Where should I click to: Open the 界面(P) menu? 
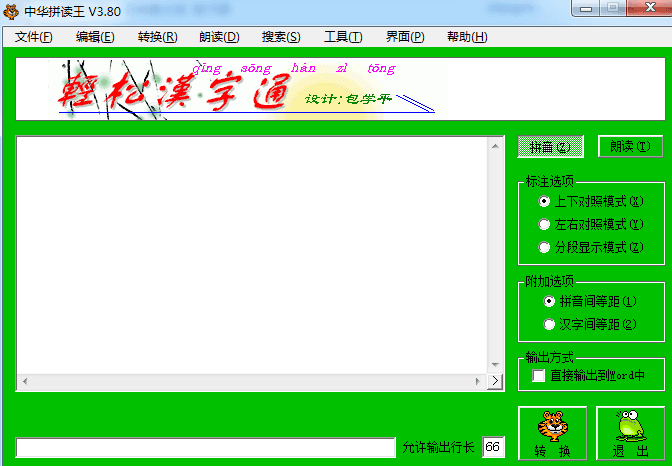coord(405,37)
